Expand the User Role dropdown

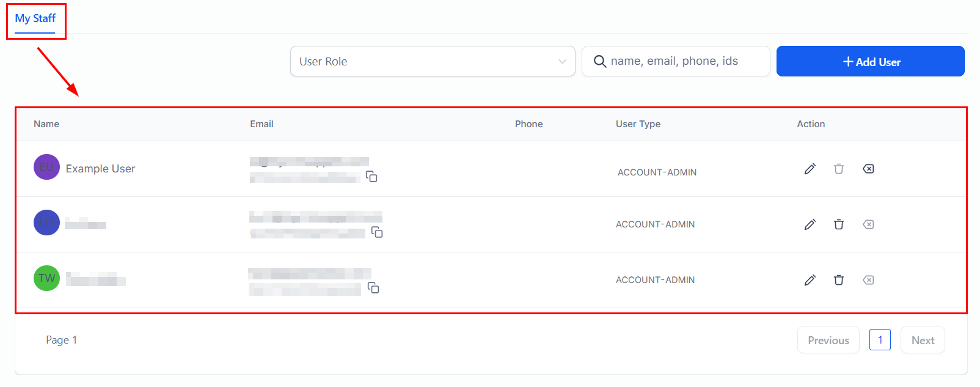click(x=433, y=61)
